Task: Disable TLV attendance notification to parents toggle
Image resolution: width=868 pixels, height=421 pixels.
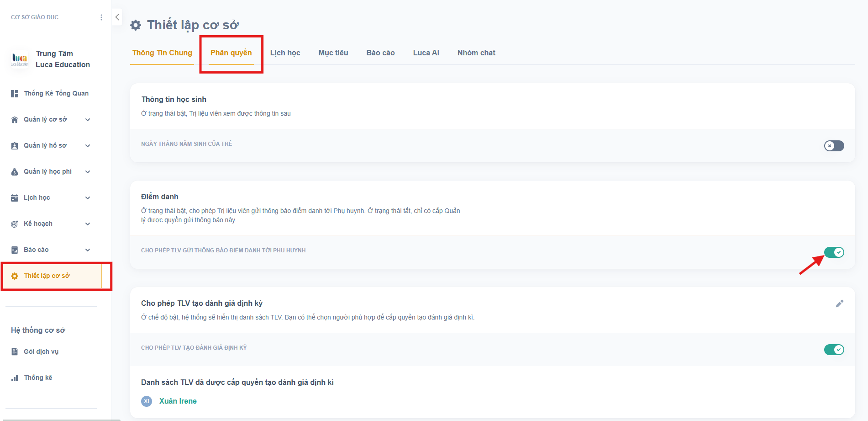Action: click(x=834, y=252)
